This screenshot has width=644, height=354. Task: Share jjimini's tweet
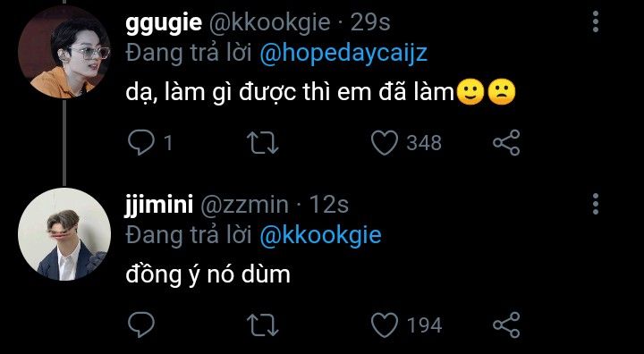coord(506,325)
